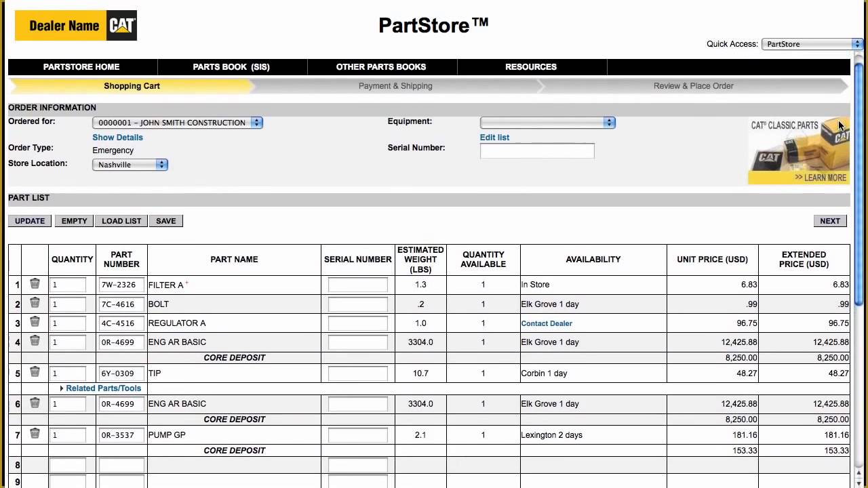This screenshot has height=488, width=868.
Task: Click empty quantity field in row 8
Action: click(x=68, y=465)
